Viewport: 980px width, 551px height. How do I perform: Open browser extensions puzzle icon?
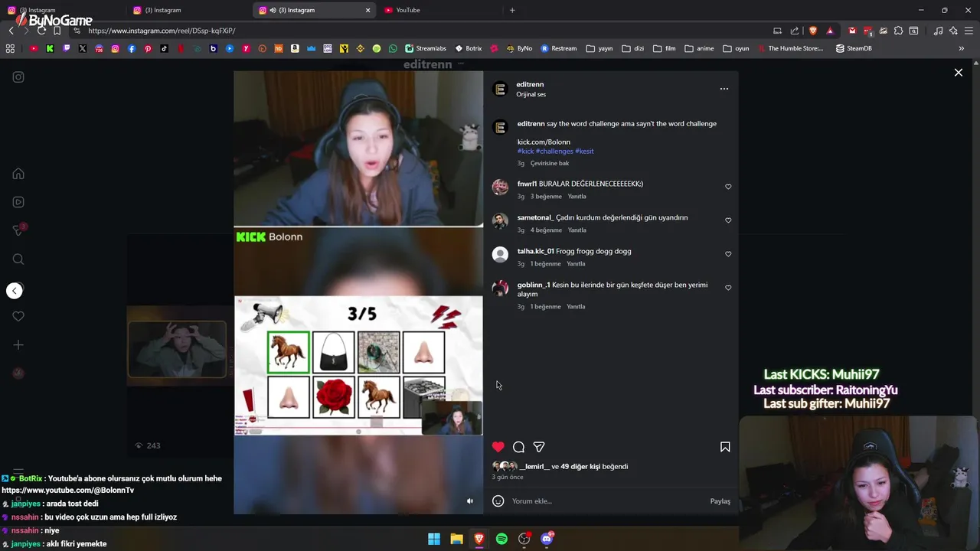[898, 31]
